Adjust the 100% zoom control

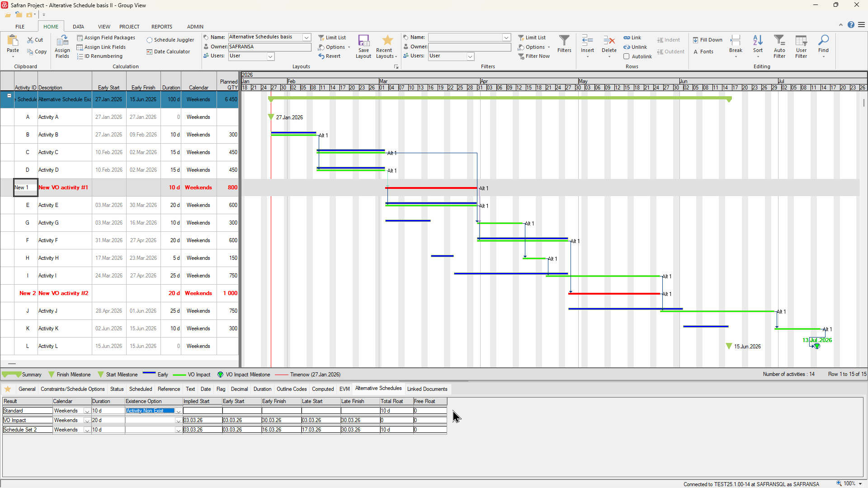[849, 483]
